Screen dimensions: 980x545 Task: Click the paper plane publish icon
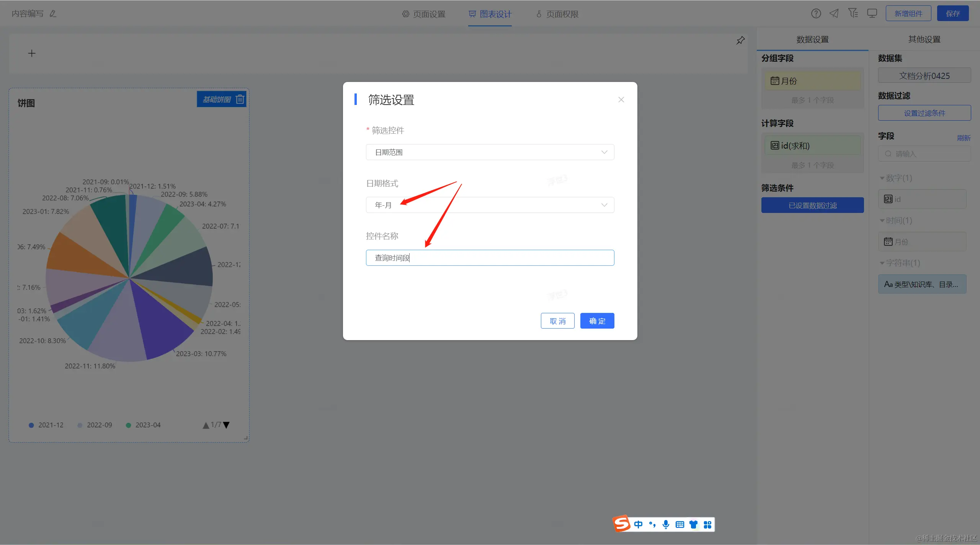(x=834, y=14)
